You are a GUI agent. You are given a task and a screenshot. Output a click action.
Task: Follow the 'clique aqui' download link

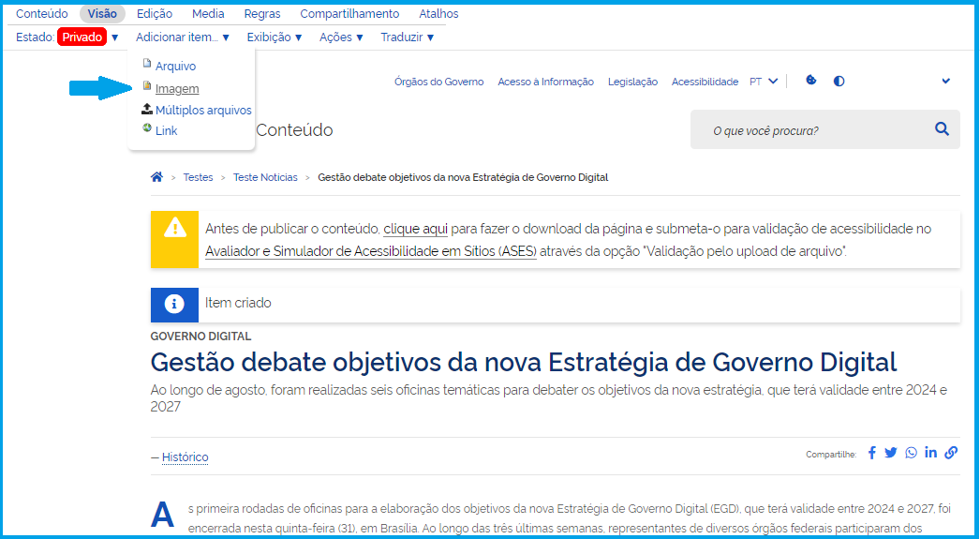[416, 229]
